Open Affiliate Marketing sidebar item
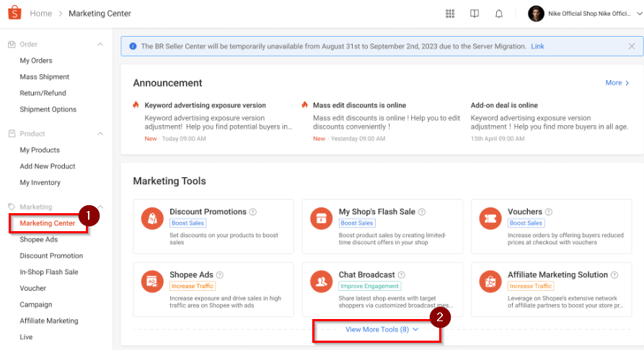The image size is (644, 350). (49, 321)
